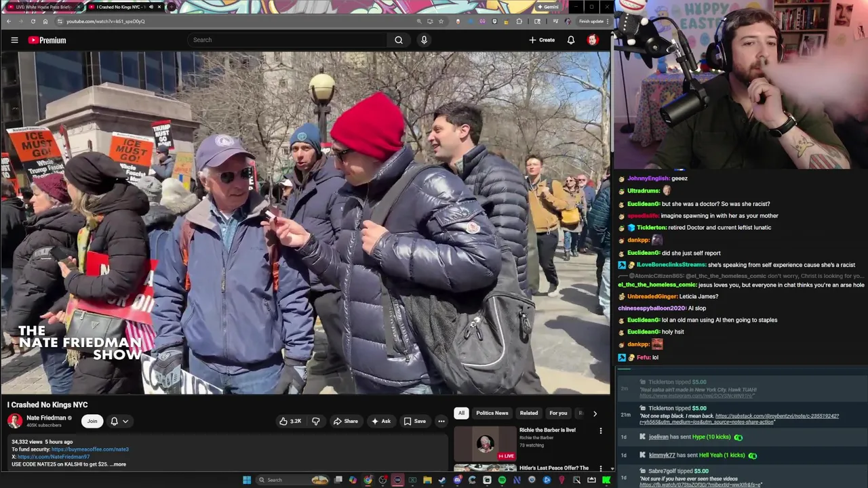868x488 pixels.
Task: Open Richie the Barber live thumbnail
Action: coord(485,443)
